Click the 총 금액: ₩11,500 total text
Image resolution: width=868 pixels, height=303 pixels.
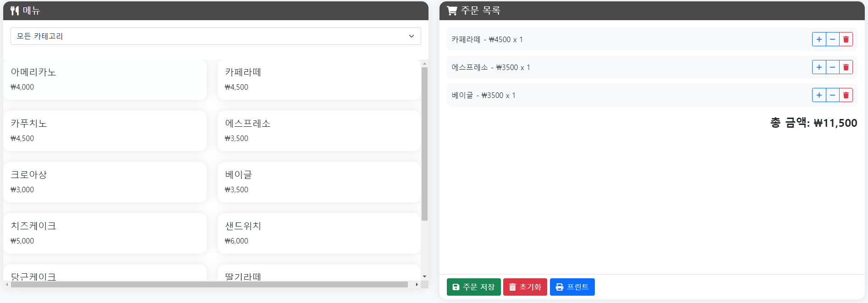[813, 123]
